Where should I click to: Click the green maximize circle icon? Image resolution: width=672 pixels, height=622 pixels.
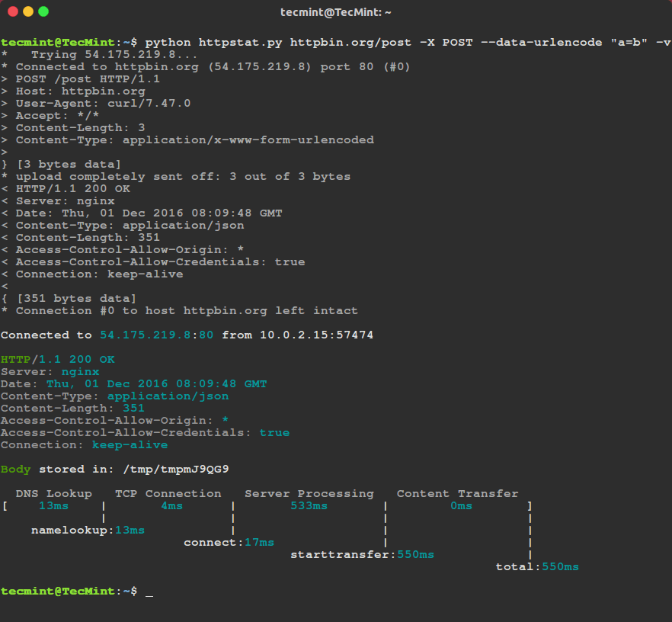coord(44,11)
